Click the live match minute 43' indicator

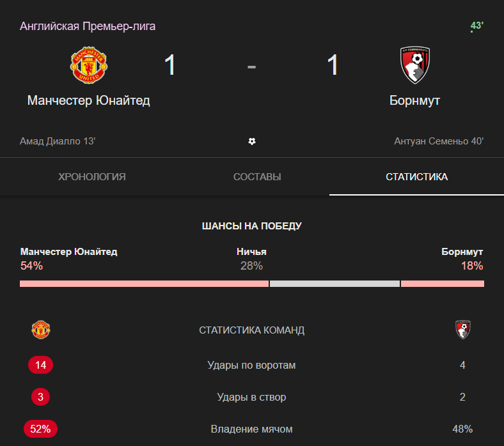pos(477,26)
